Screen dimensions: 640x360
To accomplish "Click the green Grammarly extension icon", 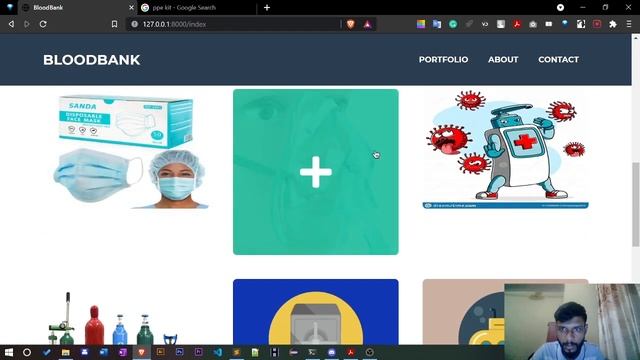I will pyautogui.click(x=453, y=24).
